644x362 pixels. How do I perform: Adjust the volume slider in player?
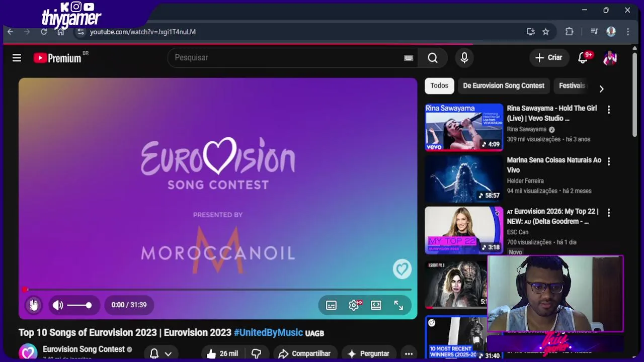click(79, 305)
